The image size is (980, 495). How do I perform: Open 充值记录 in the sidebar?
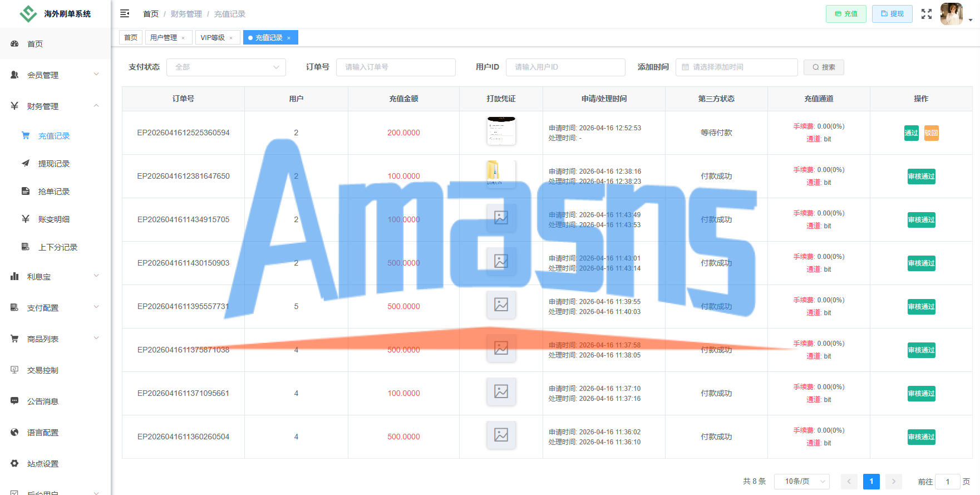pyautogui.click(x=56, y=136)
